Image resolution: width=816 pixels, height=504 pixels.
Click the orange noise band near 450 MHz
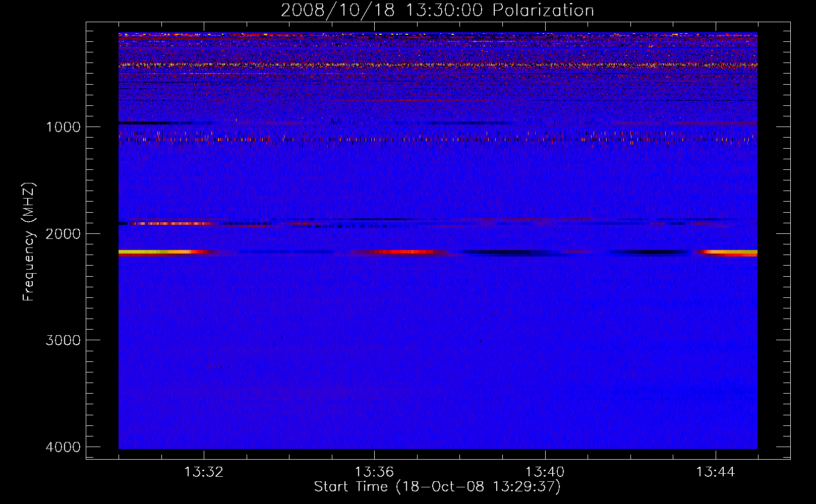coord(438,65)
